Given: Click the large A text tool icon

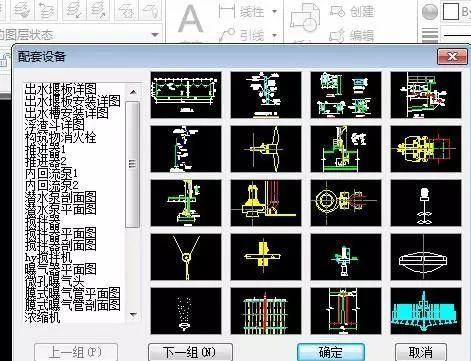Looking at the screenshot, I should 190,19.
